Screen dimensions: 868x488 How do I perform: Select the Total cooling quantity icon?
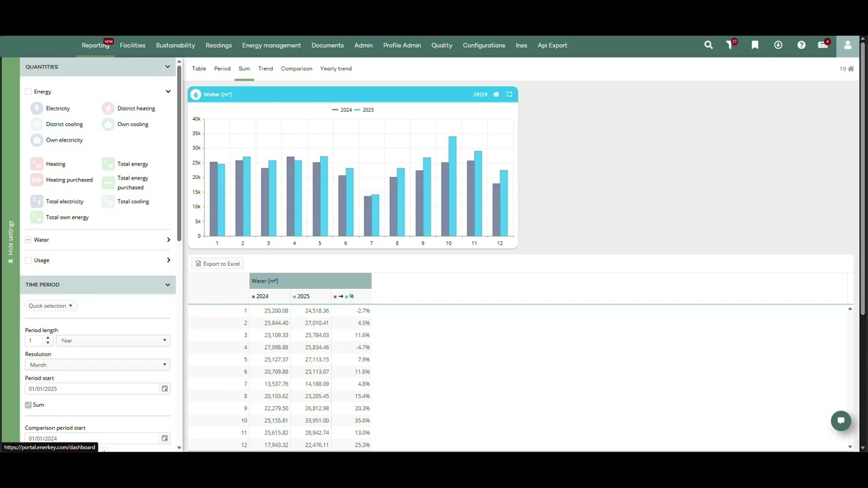tap(108, 201)
